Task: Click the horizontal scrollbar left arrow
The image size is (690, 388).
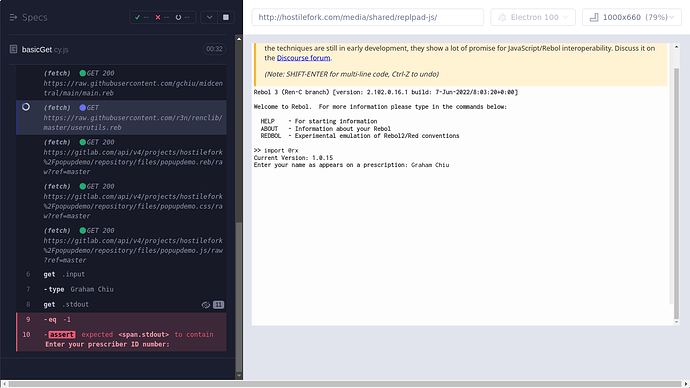Action: pyautogui.click(x=4, y=384)
